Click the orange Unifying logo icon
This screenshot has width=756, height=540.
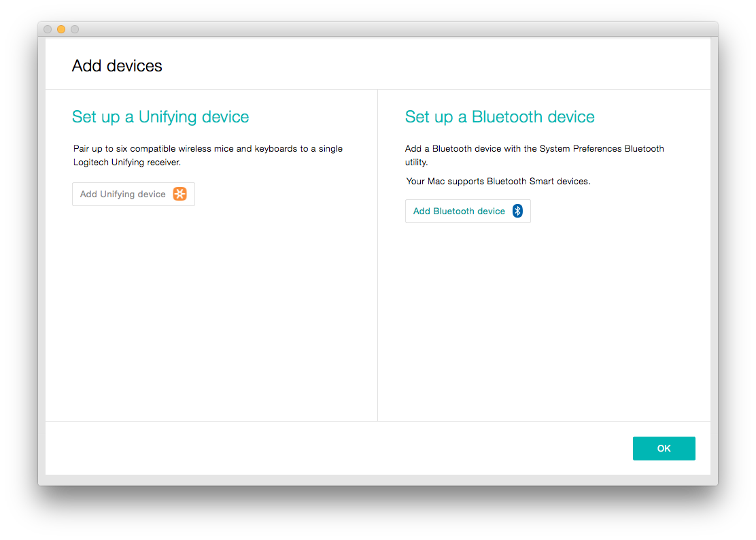(180, 194)
